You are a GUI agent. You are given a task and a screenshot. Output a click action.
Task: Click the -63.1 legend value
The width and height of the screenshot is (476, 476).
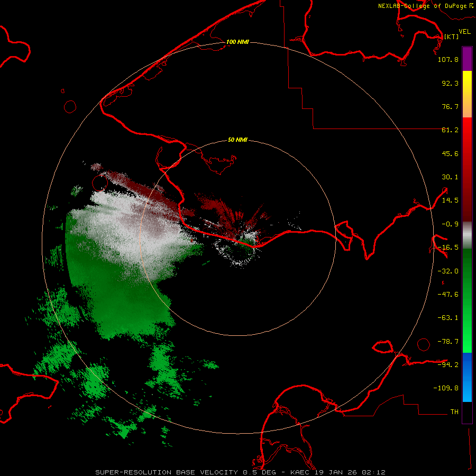pyautogui.click(x=448, y=318)
